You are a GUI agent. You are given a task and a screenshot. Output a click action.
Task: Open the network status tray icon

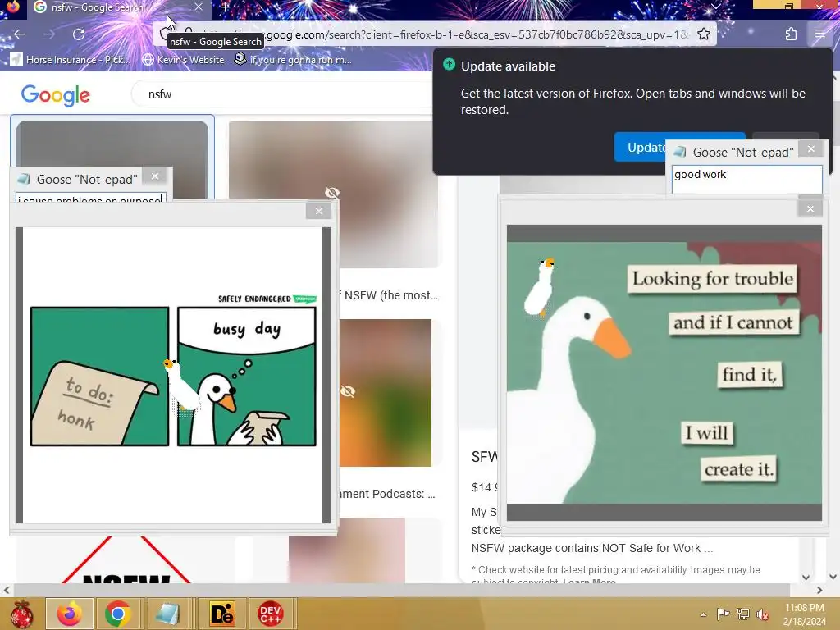743,614
